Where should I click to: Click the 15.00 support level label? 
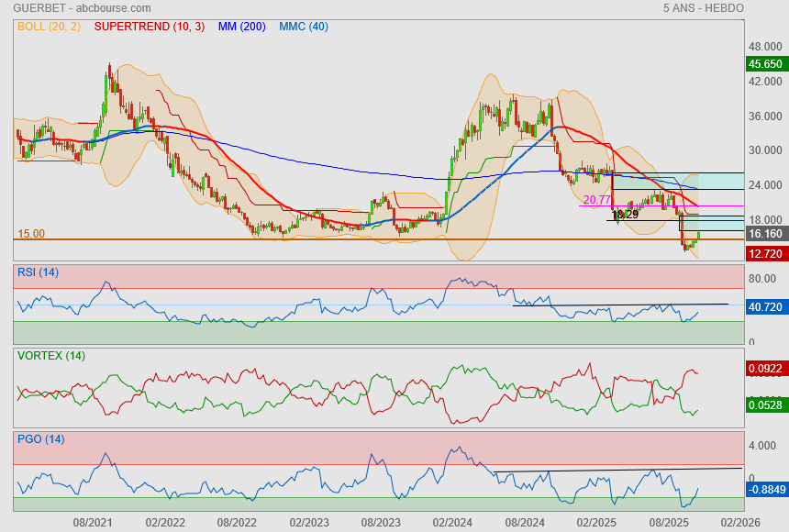(x=31, y=234)
